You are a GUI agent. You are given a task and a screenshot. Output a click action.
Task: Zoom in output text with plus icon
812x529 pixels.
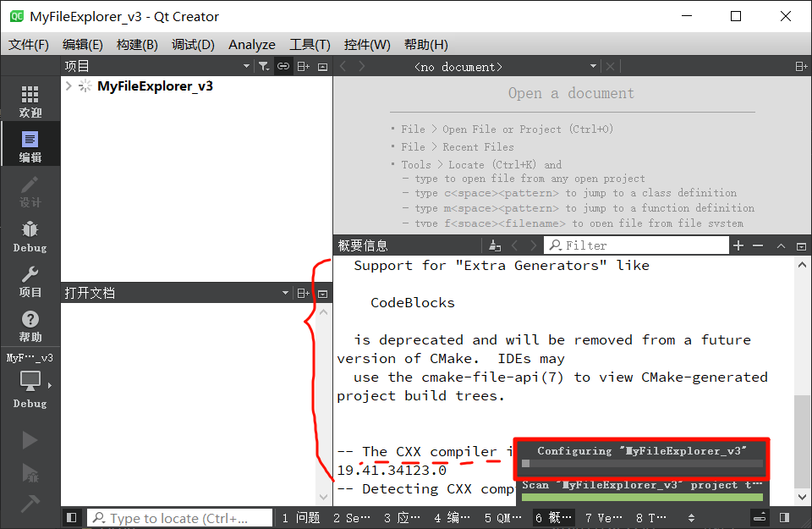click(x=738, y=245)
